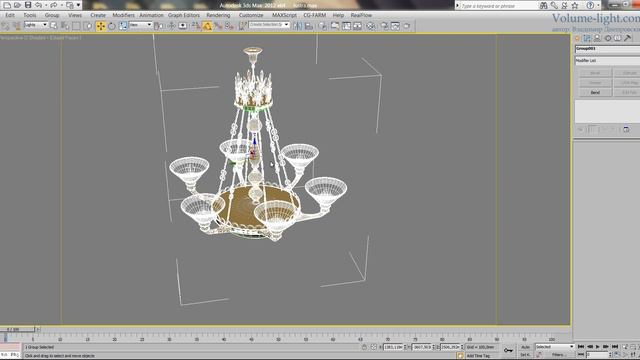Click the Next Frame playback button
640x360 pixels.
606,347
